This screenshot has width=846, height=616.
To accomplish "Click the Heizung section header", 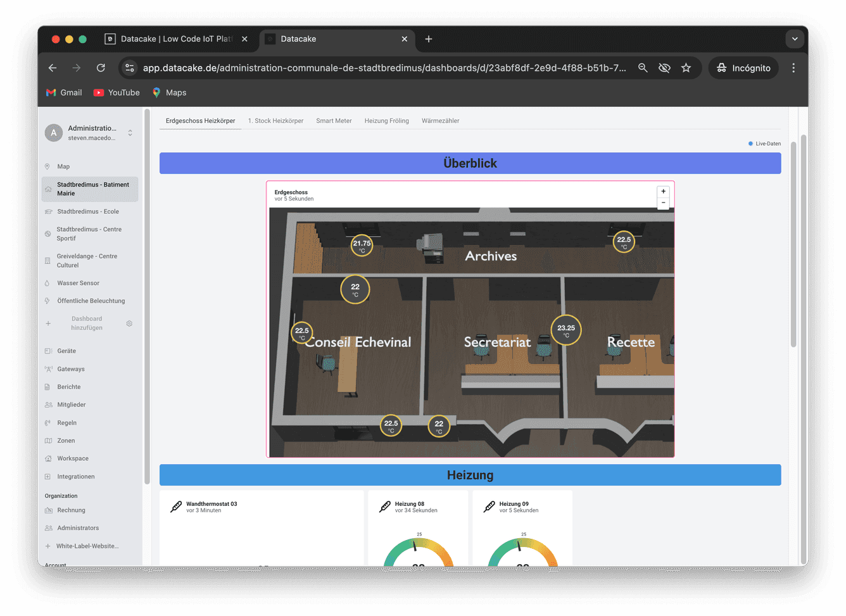I will point(470,475).
